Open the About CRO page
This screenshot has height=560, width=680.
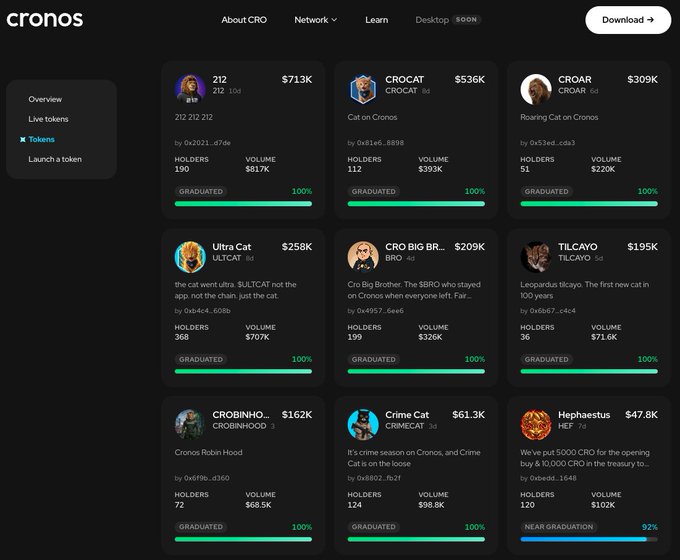(x=244, y=20)
